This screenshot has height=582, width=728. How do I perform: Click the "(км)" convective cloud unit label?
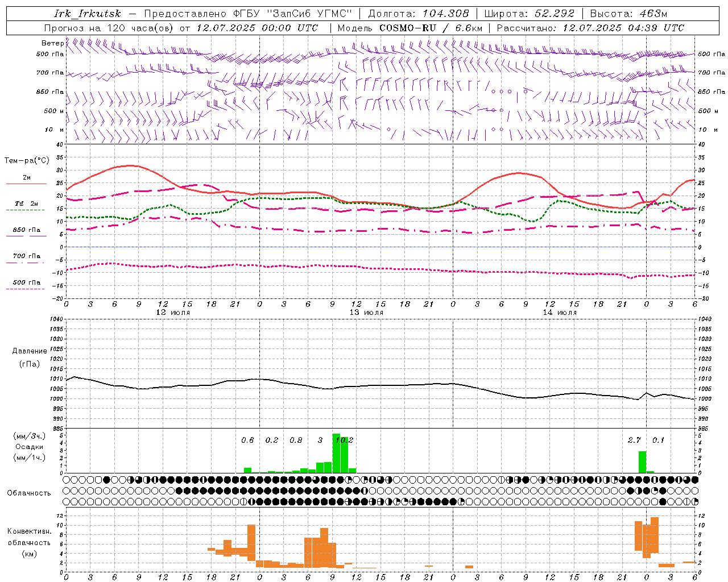[29, 554]
